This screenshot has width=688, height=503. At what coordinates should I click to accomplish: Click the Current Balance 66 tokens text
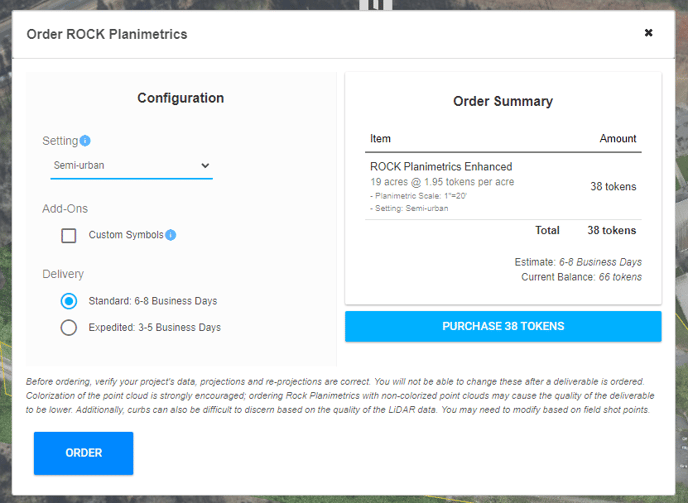click(x=581, y=277)
